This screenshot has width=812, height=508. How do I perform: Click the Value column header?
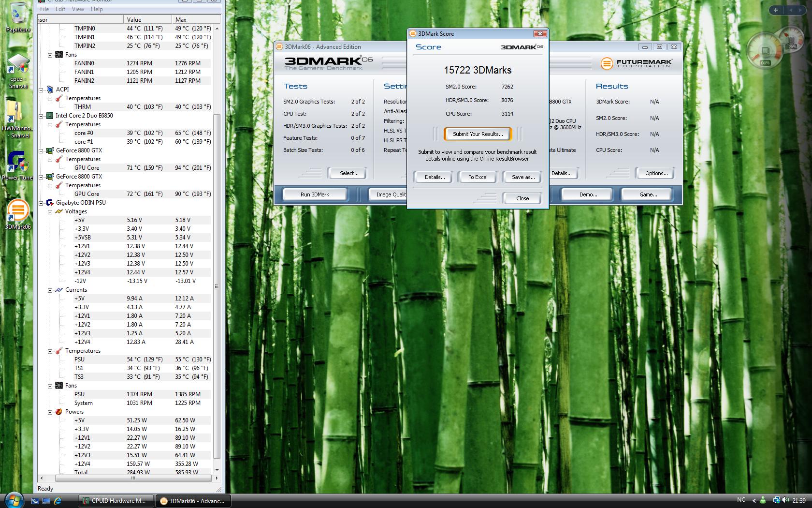point(147,19)
